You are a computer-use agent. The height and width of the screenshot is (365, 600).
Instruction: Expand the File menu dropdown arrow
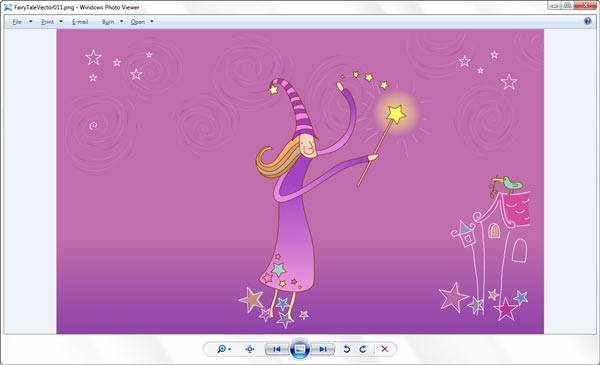click(31, 22)
